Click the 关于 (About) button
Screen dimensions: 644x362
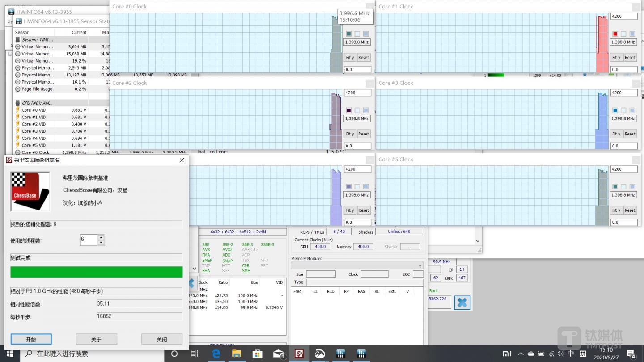point(96,339)
